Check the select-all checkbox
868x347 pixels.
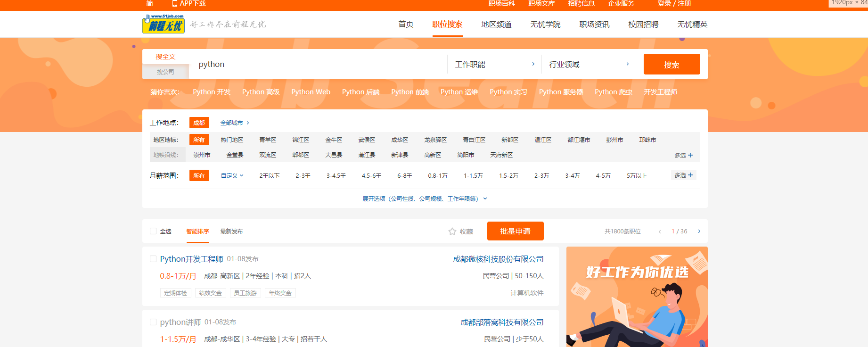pos(153,231)
